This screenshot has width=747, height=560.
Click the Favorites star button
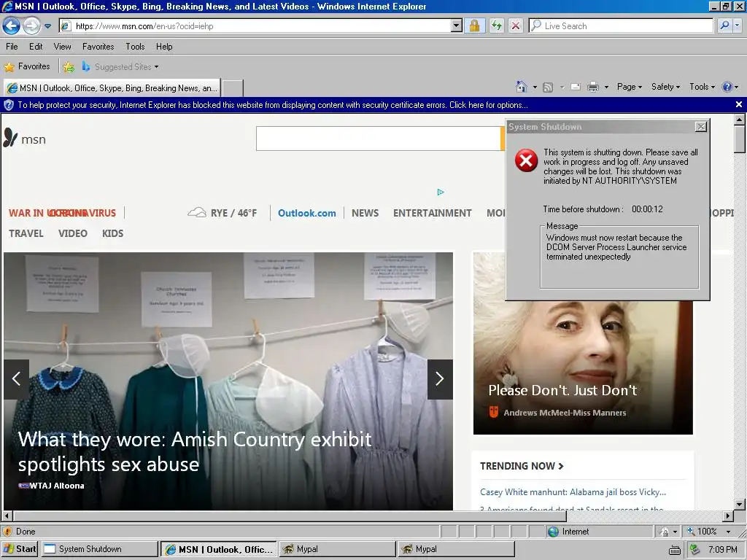(x=27, y=66)
